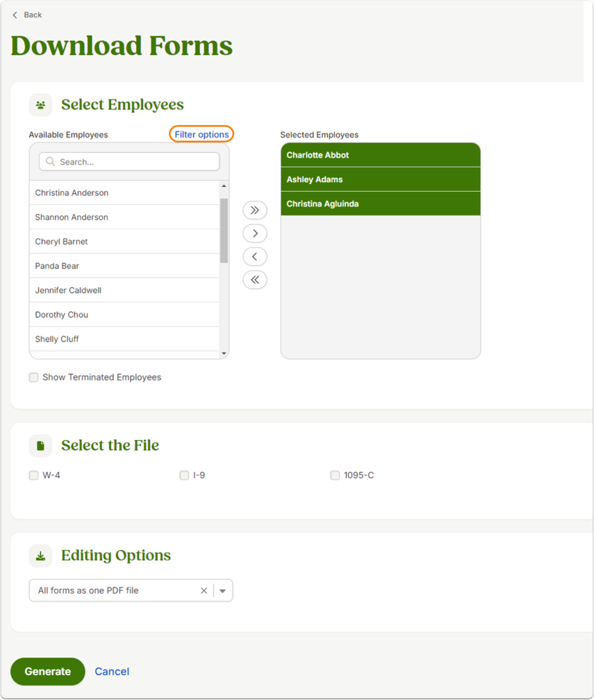Click the search magnifier icon

(x=51, y=161)
